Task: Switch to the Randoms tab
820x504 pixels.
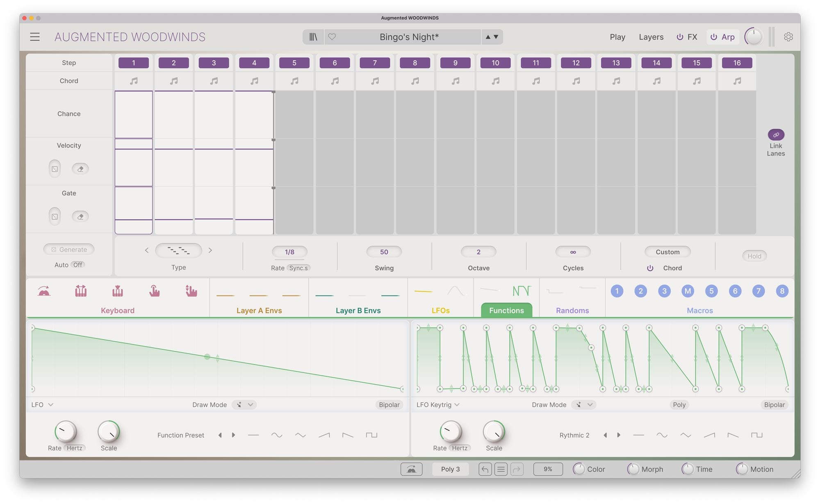Action: pos(572,311)
